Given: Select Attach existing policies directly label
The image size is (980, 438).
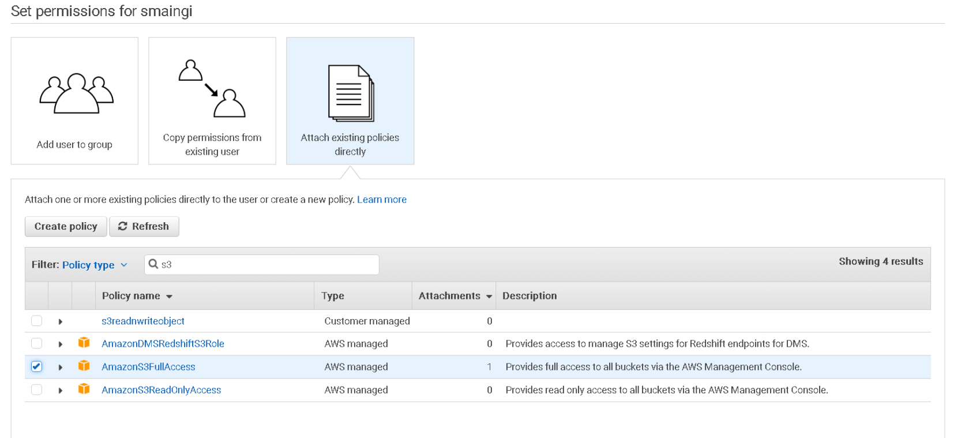Looking at the screenshot, I should point(350,144).
